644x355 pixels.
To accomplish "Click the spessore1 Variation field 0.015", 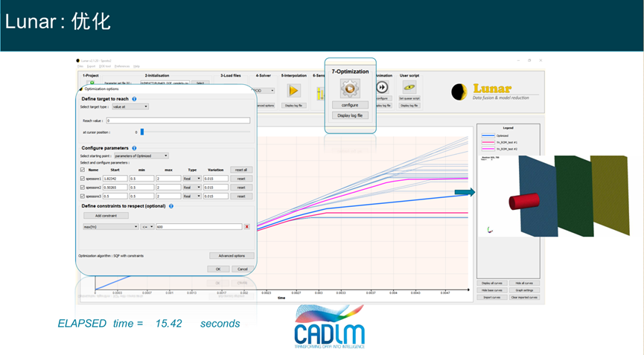I will click(216, 179).
